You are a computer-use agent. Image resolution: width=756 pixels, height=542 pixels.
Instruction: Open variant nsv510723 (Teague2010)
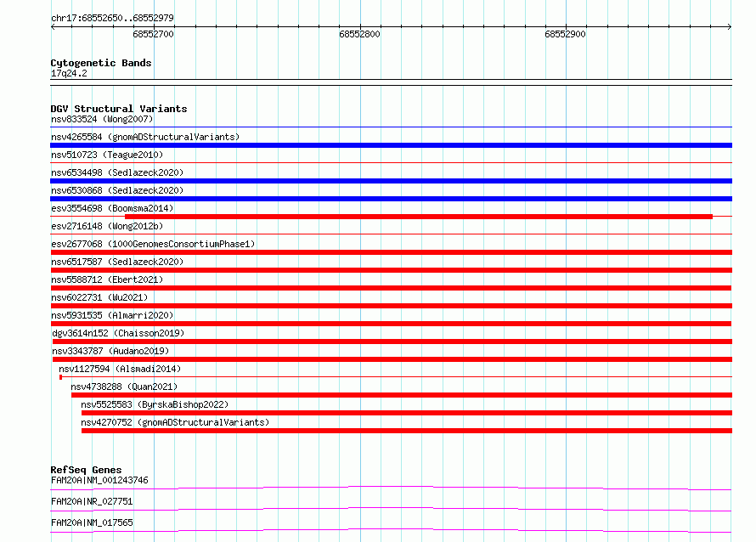pyautogui.click(x=107, y=155)
